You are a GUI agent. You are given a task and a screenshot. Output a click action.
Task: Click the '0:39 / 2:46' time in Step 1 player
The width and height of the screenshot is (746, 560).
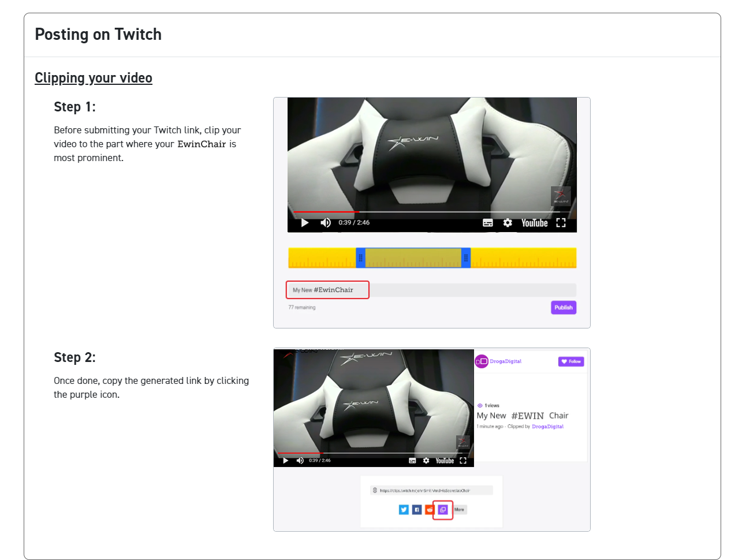coord(354,223)
